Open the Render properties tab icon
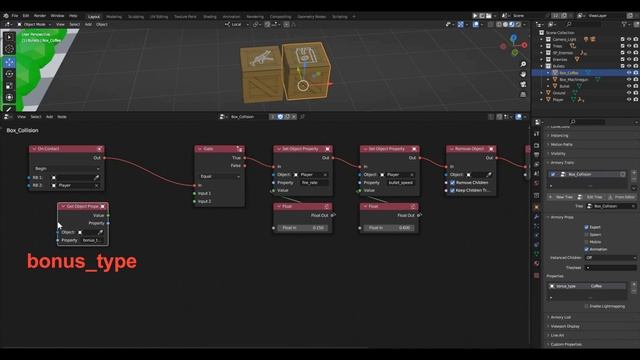640x360 pixels. coord(536,145)
